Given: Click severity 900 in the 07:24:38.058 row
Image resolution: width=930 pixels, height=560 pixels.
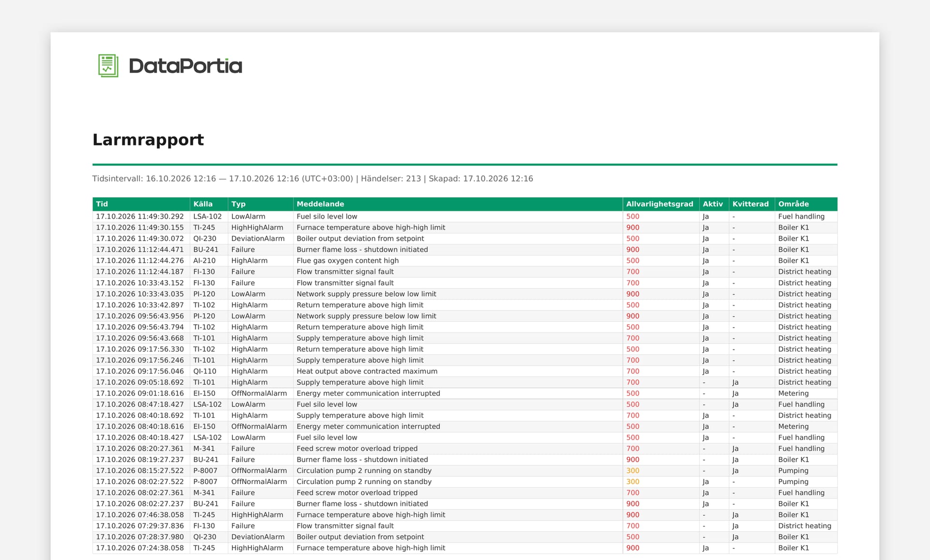Looking at the screenshot, I should [633, 548].
